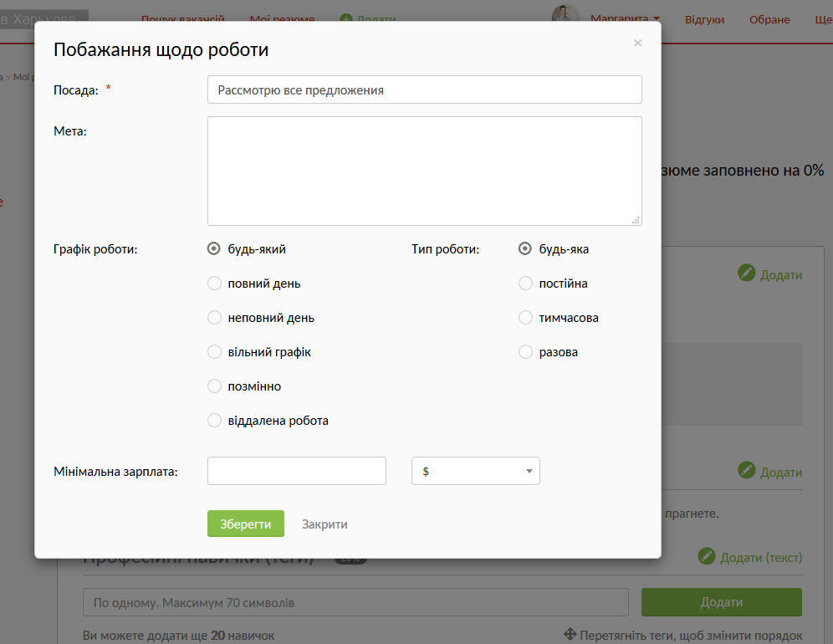Open the salary currency dropdown

click(x=475, y=471)
